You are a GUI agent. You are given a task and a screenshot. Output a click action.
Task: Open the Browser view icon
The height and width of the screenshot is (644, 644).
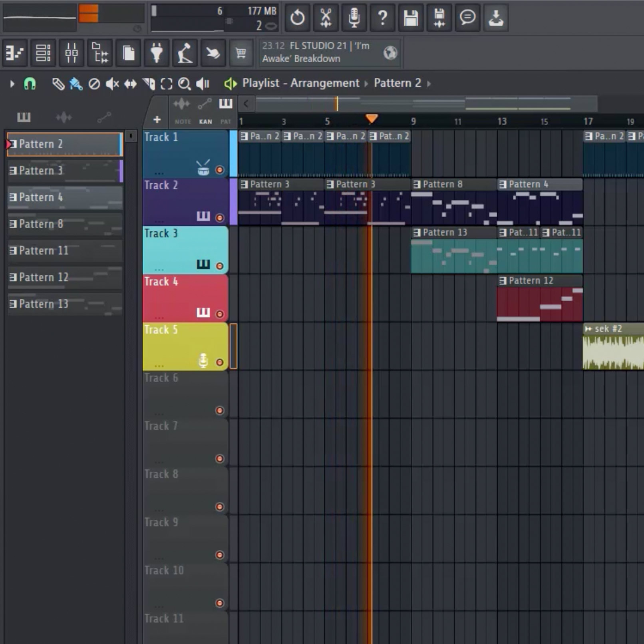coord(100,53)
